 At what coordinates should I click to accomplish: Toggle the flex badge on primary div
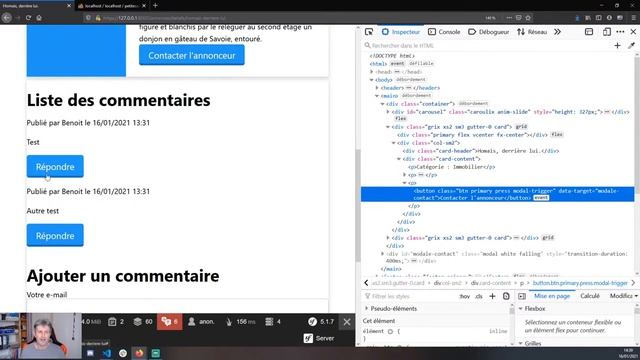pyautogui.click(x=557, y=134)
